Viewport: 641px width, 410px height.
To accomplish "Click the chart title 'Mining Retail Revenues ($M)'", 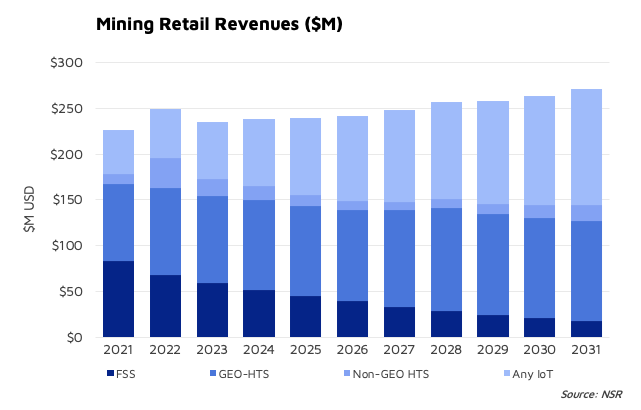I will tap(219, 24).
